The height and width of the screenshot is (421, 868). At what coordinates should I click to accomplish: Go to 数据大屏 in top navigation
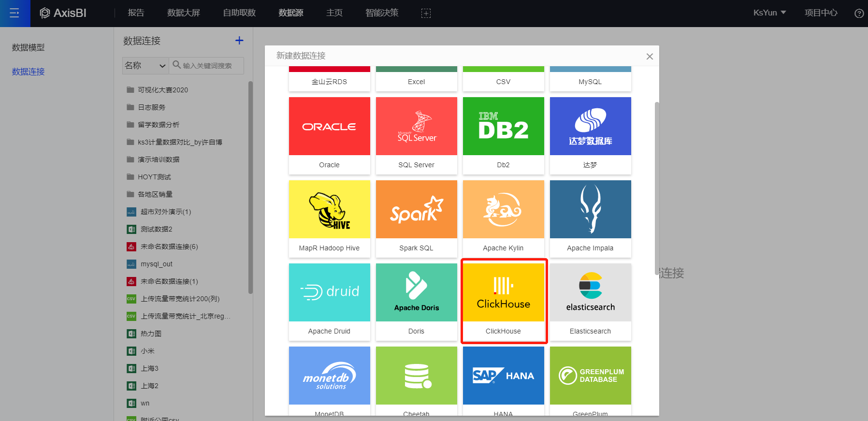(184, 13)
